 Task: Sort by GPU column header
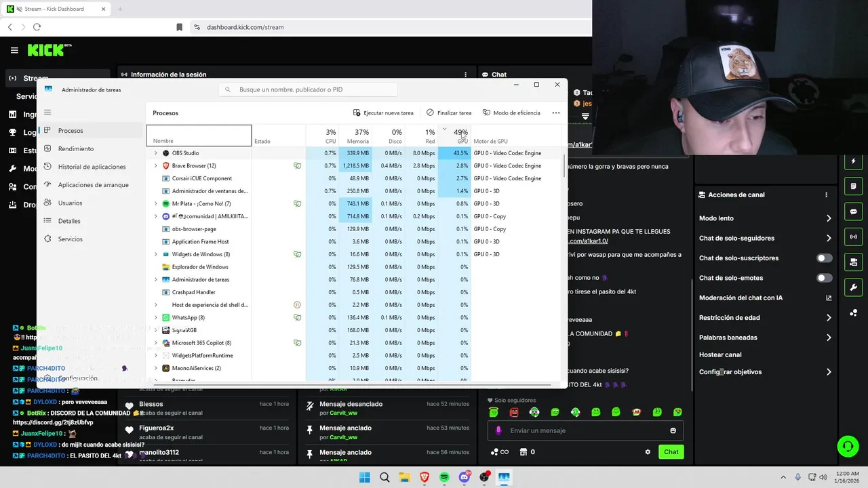(454, 136)
